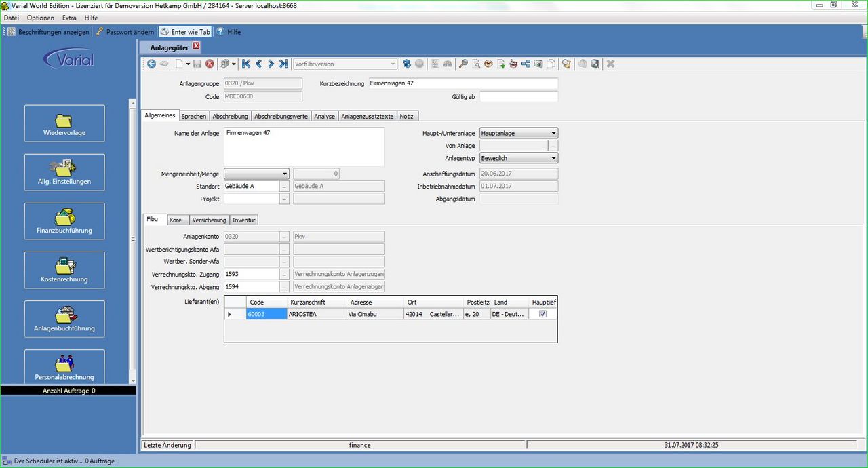This screenshot has width=868, height=468.
Task: Open the Verrechnungskto. Zugang lookup button
Action: tap(285, 275)
